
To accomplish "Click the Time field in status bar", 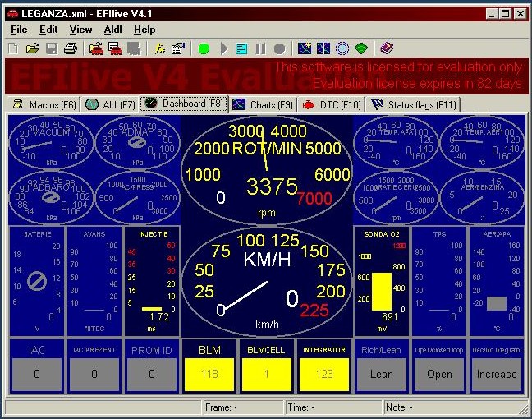I will coord(334,407).
